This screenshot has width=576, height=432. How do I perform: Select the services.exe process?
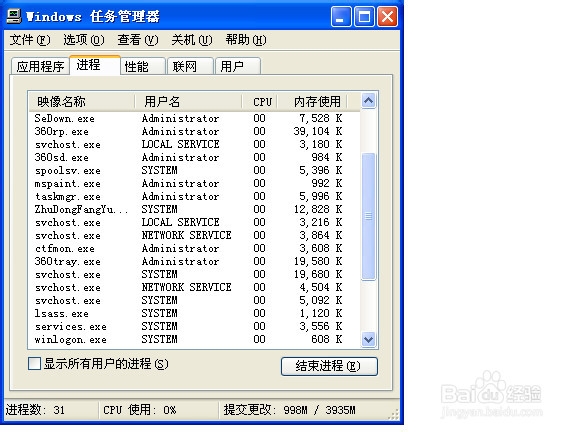[195, 327]
